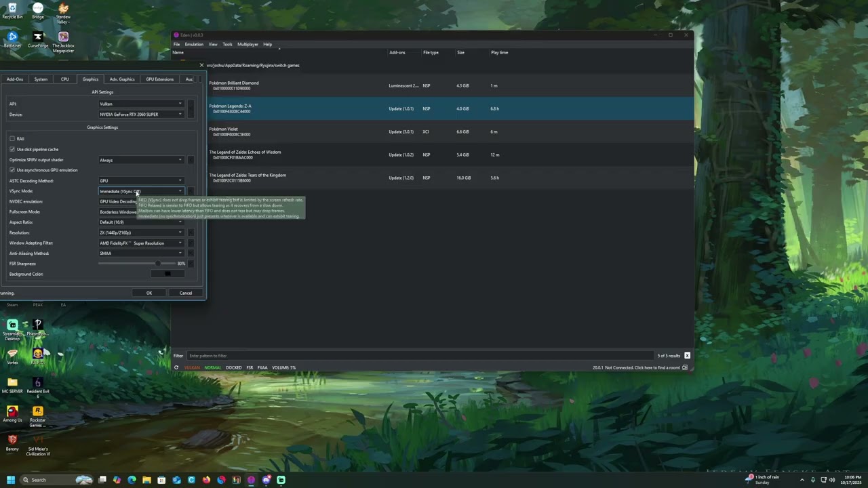Toggle Use asynchronous GPU emulation checkbox
This screenshot has height=488, width=868.
(x=12, y=170)
